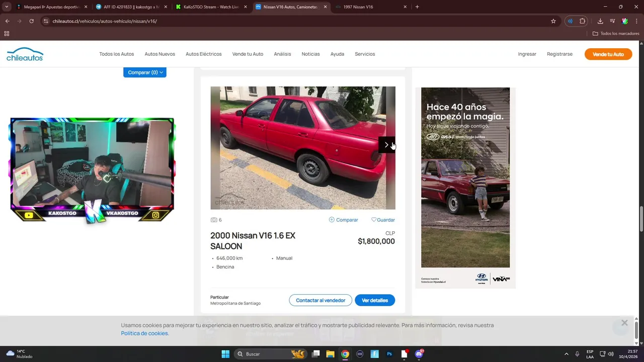Open Task View on taskbar

point(316,354)
